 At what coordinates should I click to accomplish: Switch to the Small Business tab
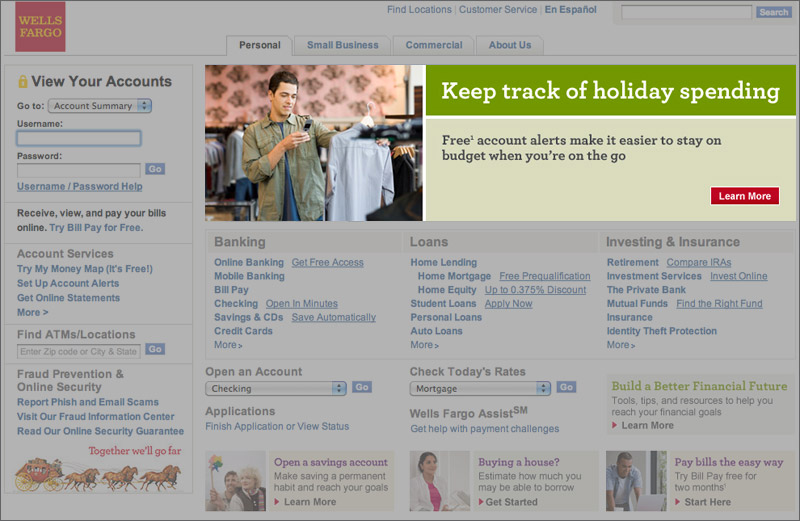[x=343, y=45]
